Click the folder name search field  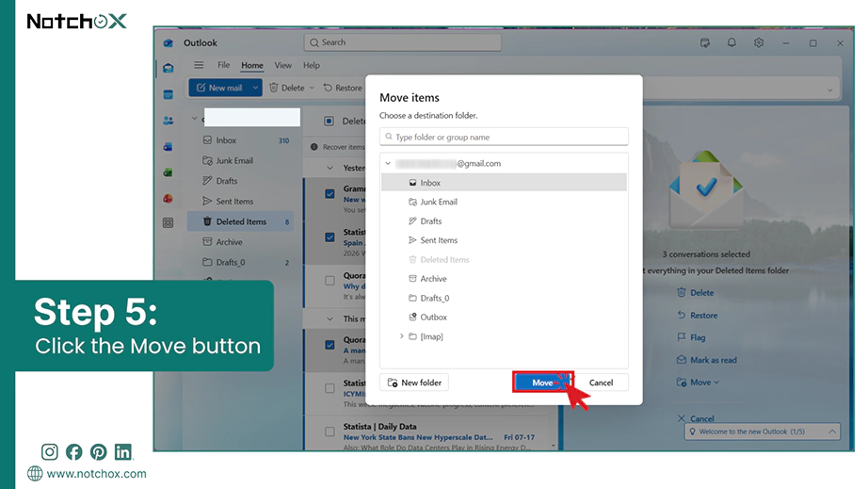point(504,137)
